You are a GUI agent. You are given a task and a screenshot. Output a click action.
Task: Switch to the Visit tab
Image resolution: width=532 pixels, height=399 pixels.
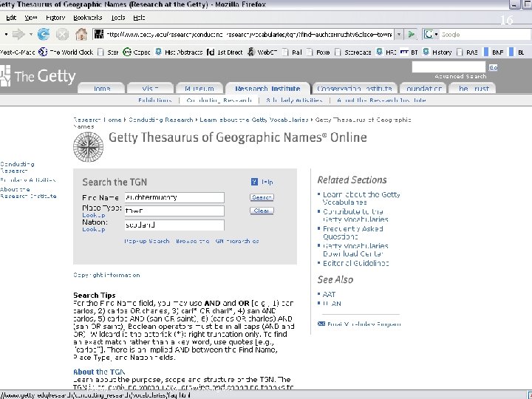(150, 89)
